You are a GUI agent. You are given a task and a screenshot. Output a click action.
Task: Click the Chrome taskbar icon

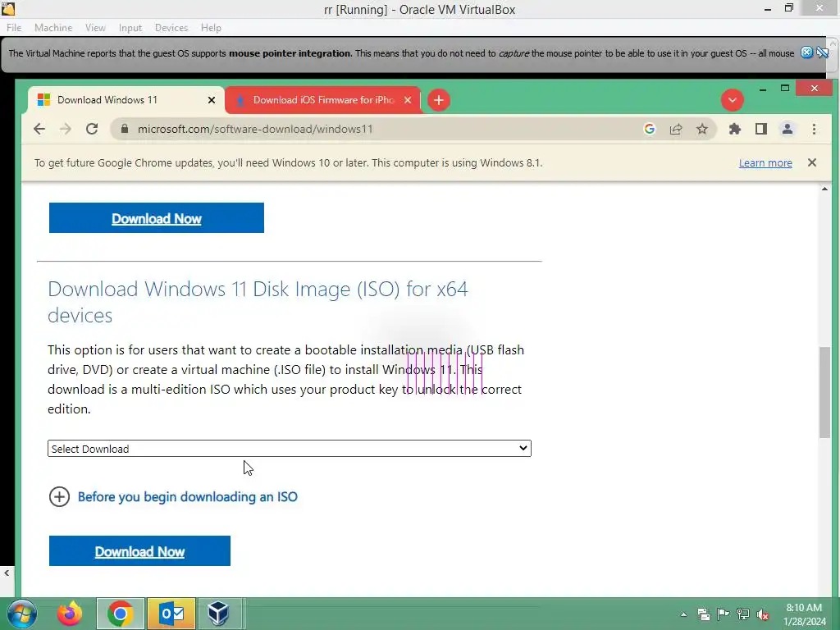point(121,614)
